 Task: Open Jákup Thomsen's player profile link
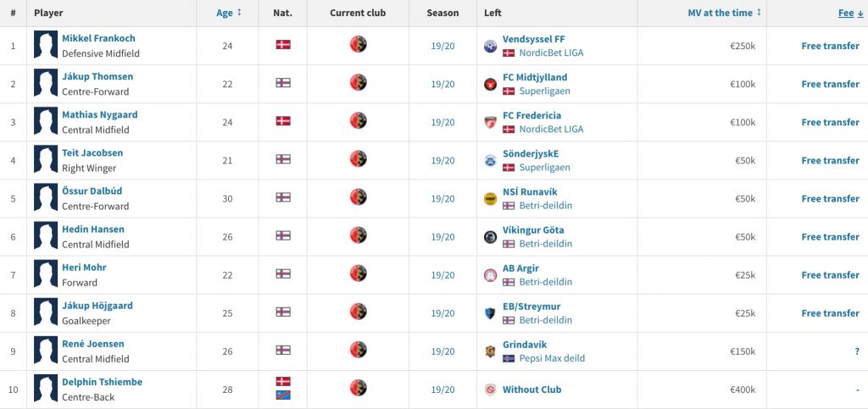pyautogui.click(x=97, y=76)
